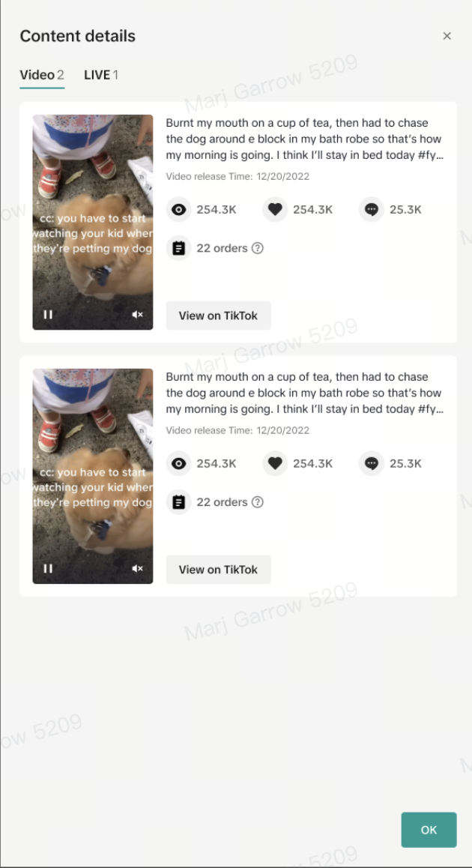Select the Video tab

42,75
